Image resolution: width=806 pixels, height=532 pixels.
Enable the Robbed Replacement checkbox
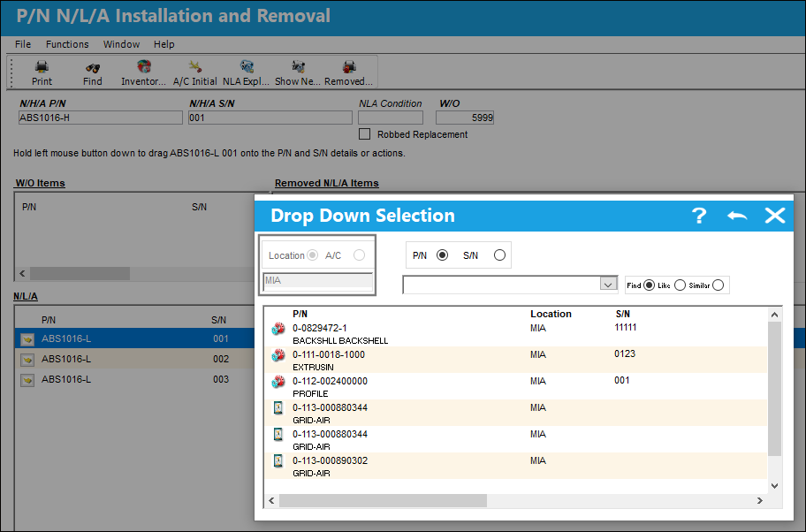364,134
